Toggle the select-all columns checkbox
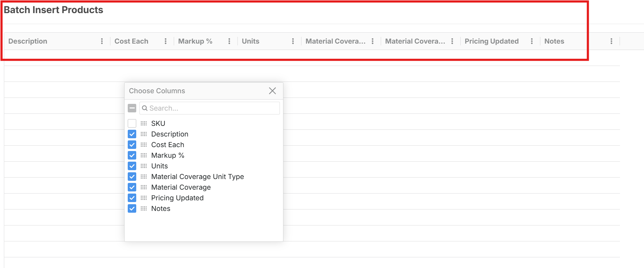The width and height of the screenshot is (644, 268). point(132,108)
